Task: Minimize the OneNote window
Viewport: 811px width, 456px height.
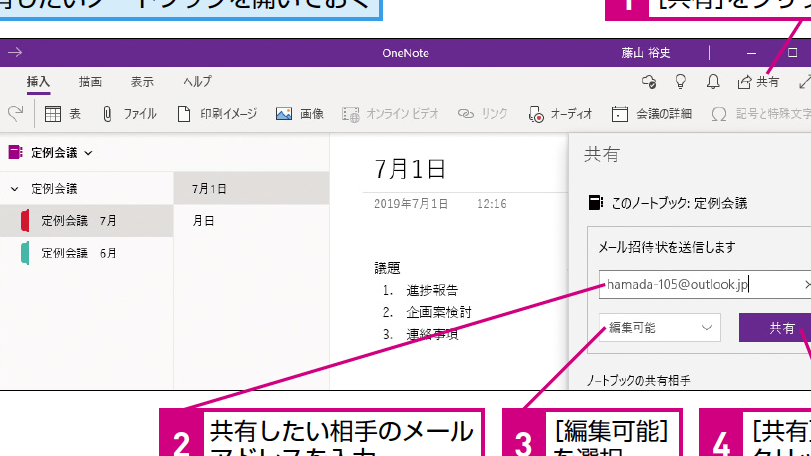Action: (752, 53)
